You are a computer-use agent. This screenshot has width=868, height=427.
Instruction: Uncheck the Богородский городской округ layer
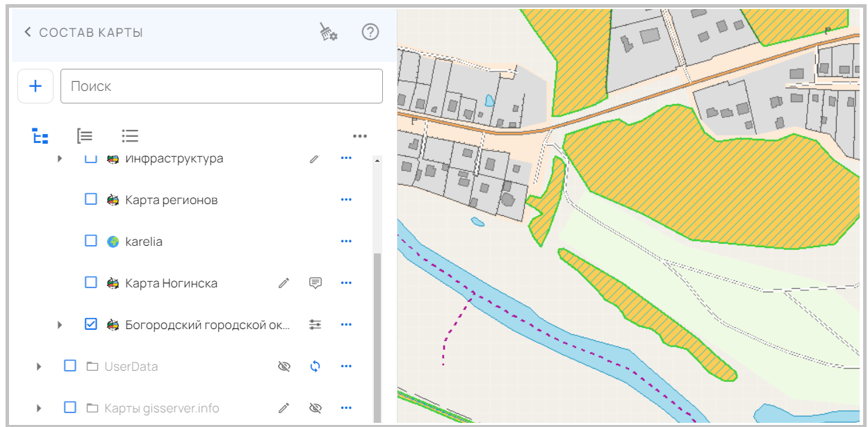(91, 324)
